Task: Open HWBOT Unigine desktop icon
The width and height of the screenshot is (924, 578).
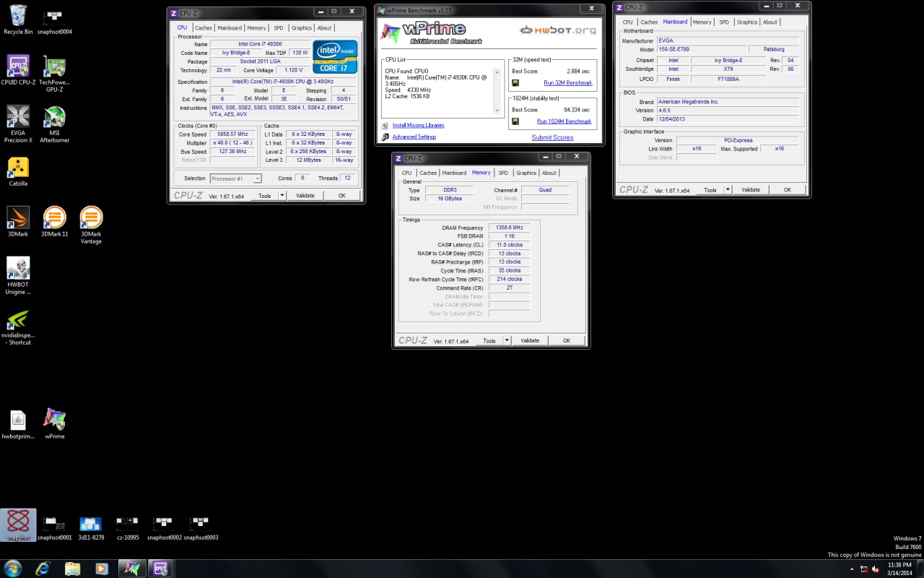Action: pos(18,269)
